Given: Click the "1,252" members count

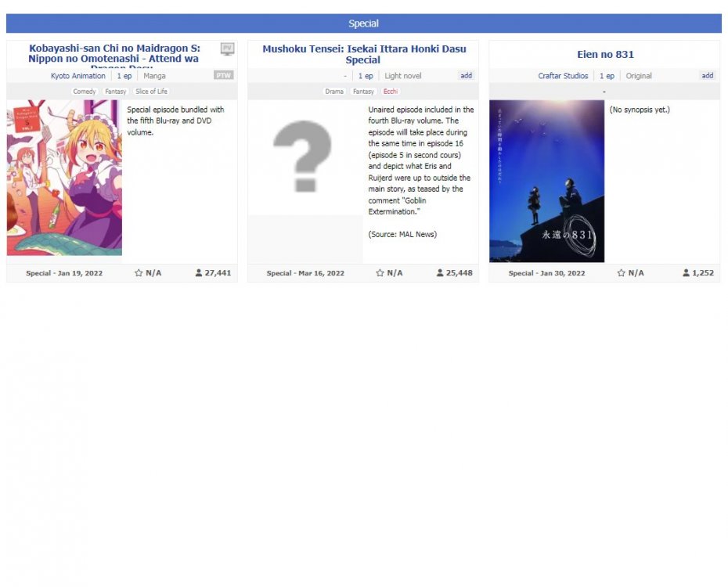Looking at the screenshot, I should [703, 273].
